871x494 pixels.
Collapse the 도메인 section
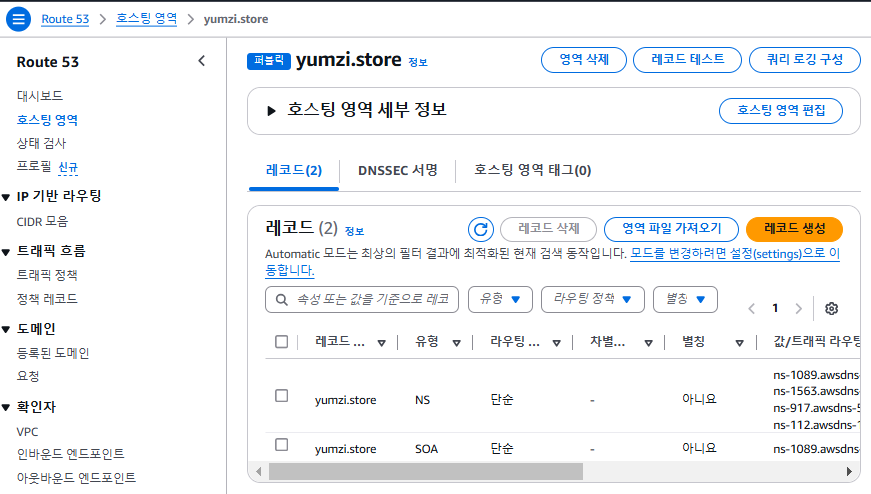coord(6,330)
